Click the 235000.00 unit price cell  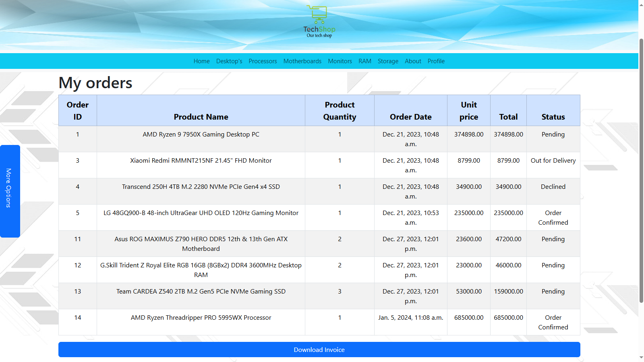click(x=469, y=217)
